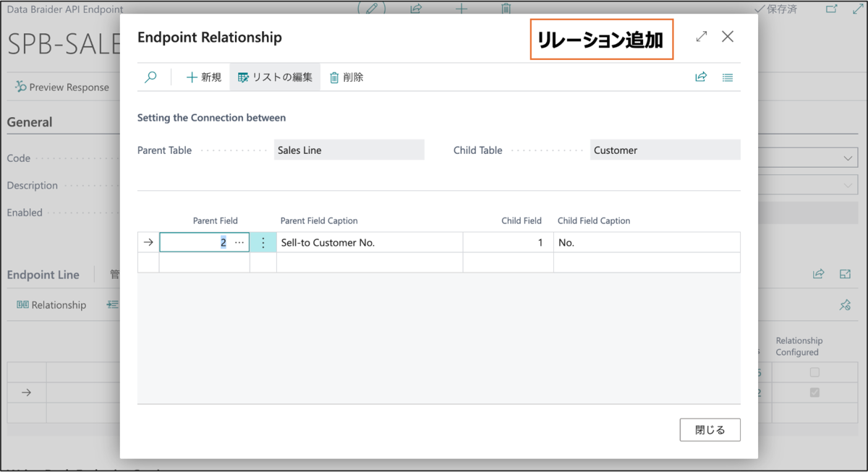Click the Child Field Caption cell No.
868x472 pixels.
tap(647, 242)
